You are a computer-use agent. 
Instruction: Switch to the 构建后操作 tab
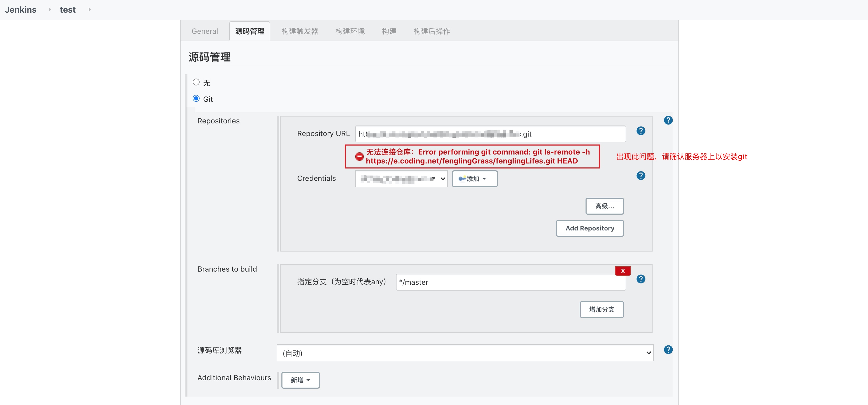[x=431, y=31]
